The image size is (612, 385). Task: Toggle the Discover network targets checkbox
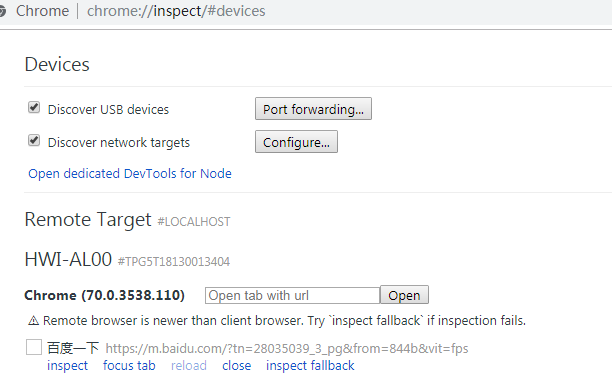click(34, 140)
